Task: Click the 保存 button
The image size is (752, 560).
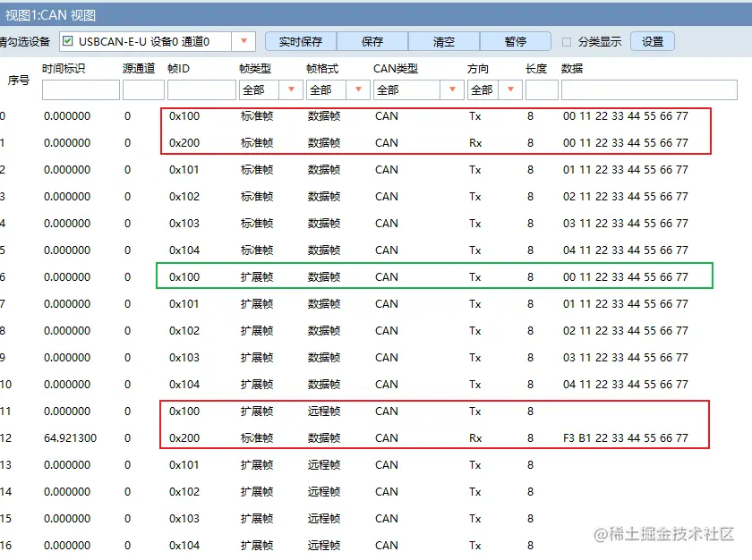Action: point(372,42)
